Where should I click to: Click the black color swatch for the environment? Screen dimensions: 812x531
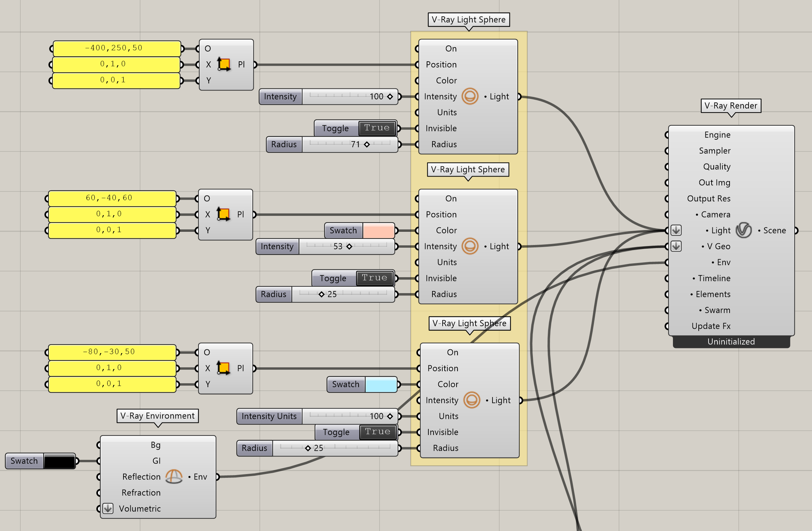click(59, 461)
